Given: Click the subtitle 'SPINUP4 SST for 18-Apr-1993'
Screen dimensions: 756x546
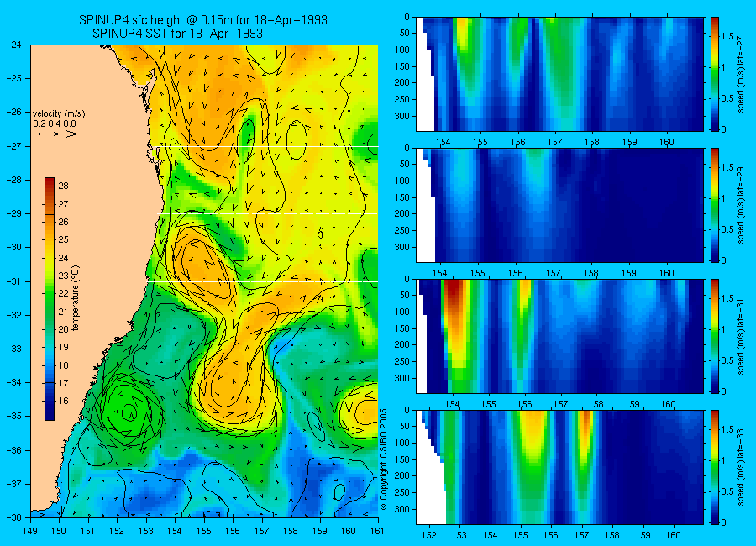Looking at the screenshot, I should [x=177, y=34].
